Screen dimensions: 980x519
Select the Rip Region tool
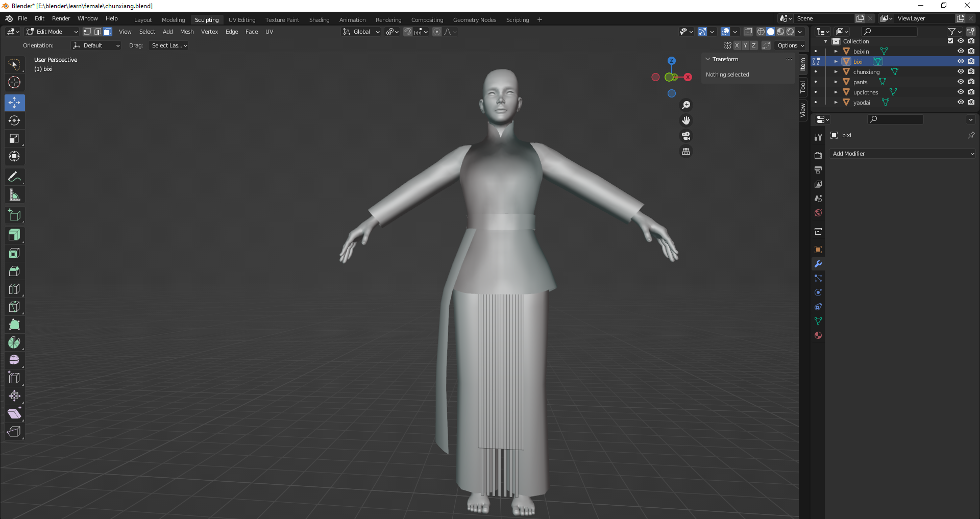pos(14,432)
